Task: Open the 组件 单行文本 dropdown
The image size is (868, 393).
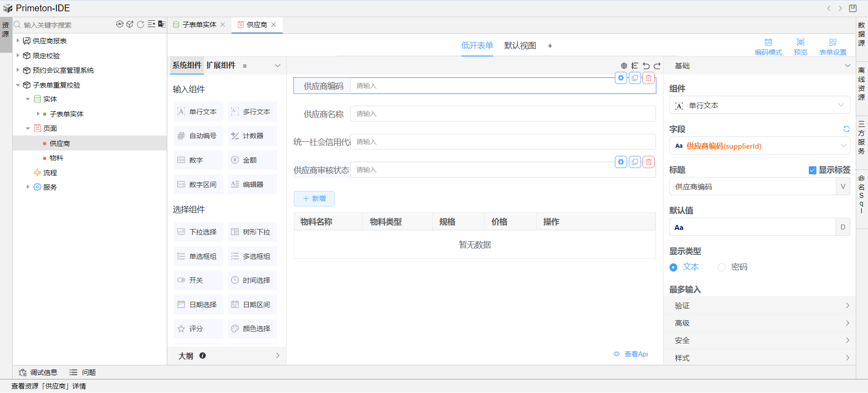Action: click(x=759, y=105)
